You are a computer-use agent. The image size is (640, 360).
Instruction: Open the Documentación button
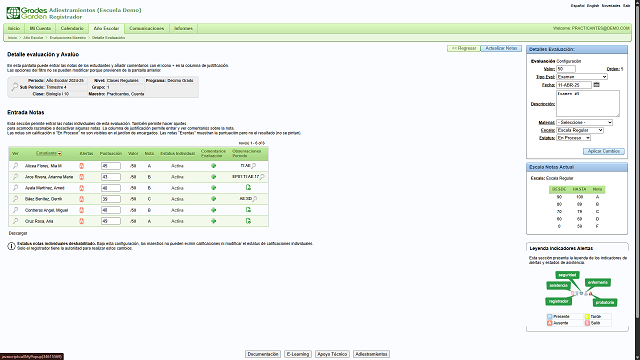[x=263, y=354]
